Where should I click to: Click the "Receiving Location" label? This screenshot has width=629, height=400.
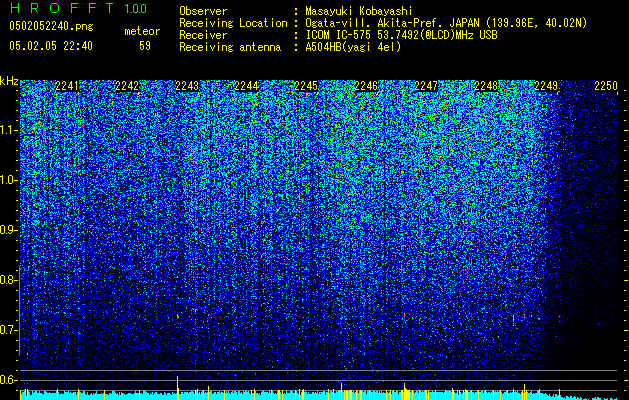[x=233, y=23]
